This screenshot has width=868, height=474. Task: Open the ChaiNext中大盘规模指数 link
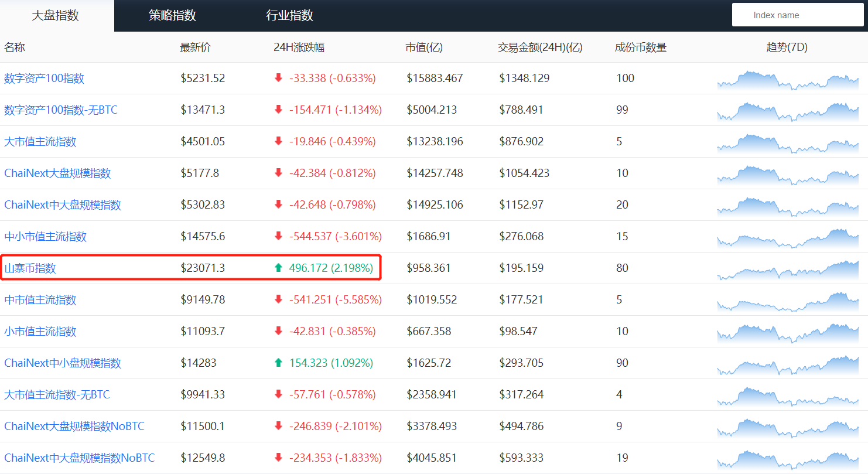pyautogui.click(x=63, y=205)
